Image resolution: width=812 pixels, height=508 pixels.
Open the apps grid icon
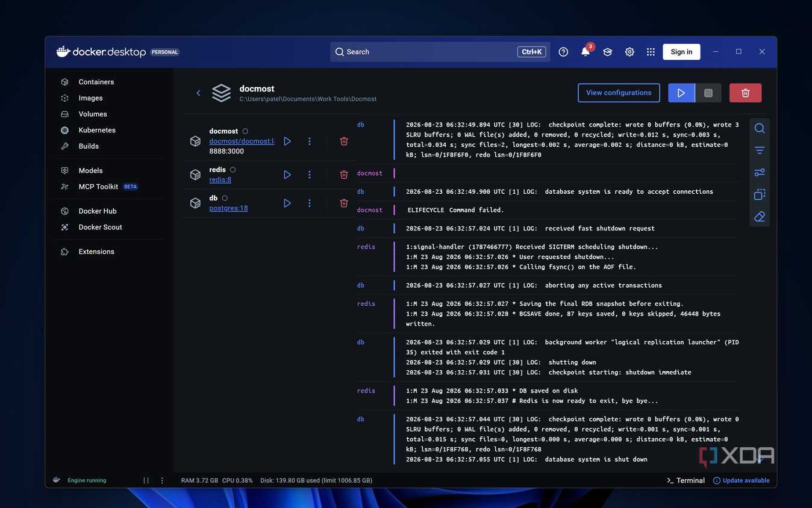[x=651, y=52]
